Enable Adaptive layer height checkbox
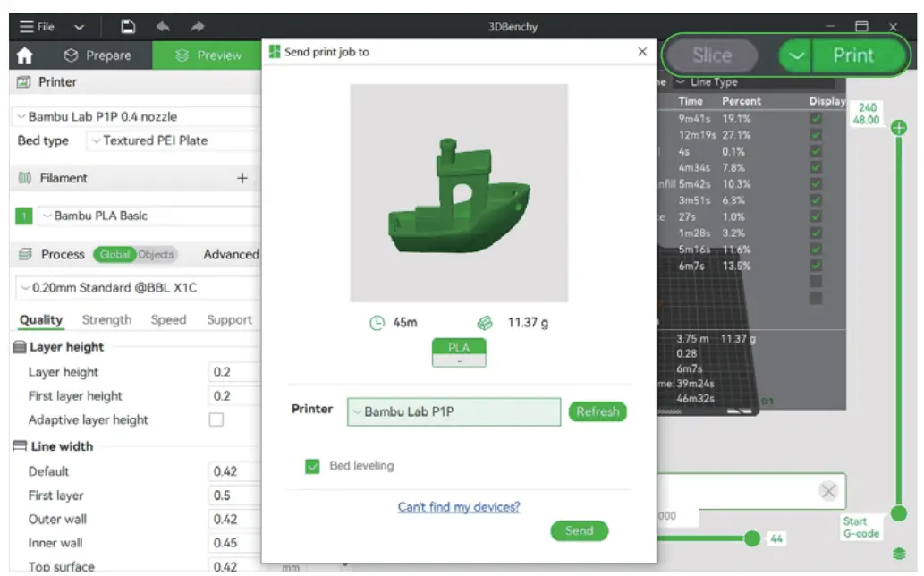 pyautogui.click(x=216, y=420)
